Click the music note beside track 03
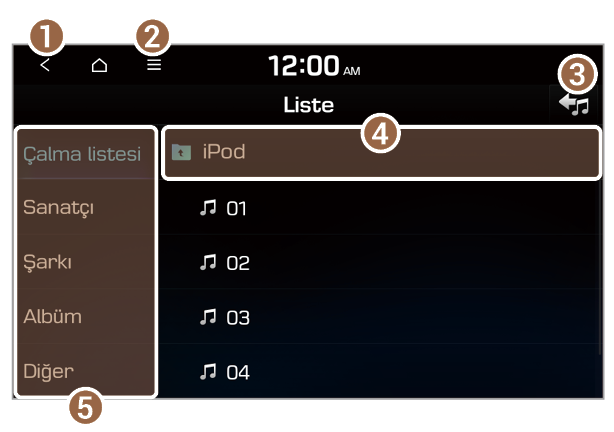The image size is (614, 432). [208, 318]
